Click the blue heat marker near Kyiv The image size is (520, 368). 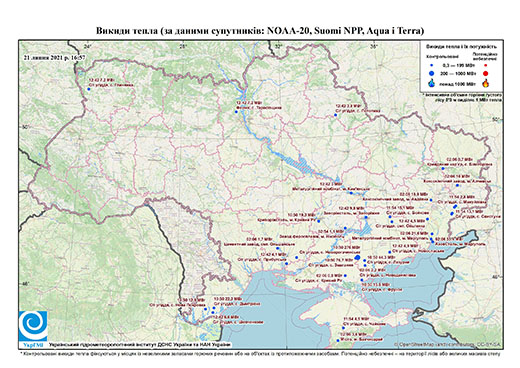click(236, 112)
